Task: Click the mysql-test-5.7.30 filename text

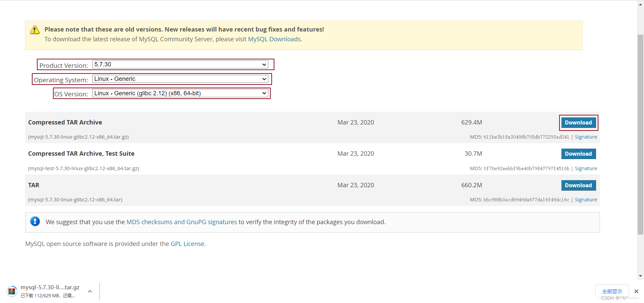Action: pos(84,168)
